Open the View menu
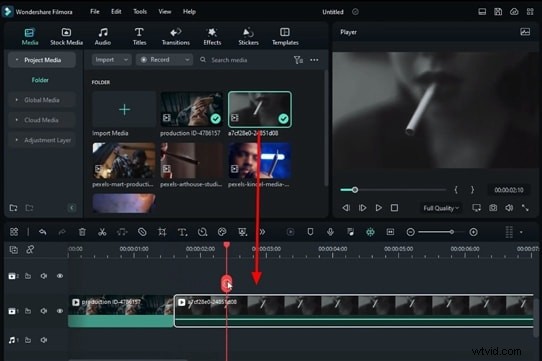The image size is (542, 361). [165, 11]
